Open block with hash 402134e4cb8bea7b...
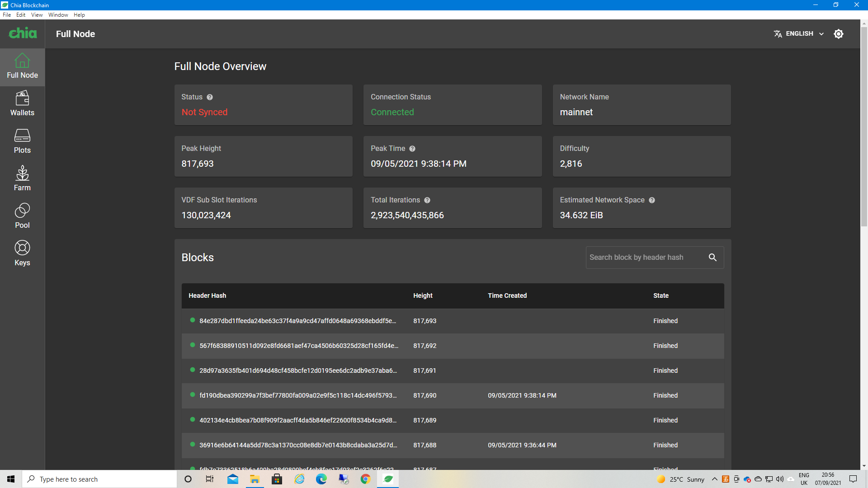The width and height of the screenshot is (868, 488). click(x=453, y=420)
